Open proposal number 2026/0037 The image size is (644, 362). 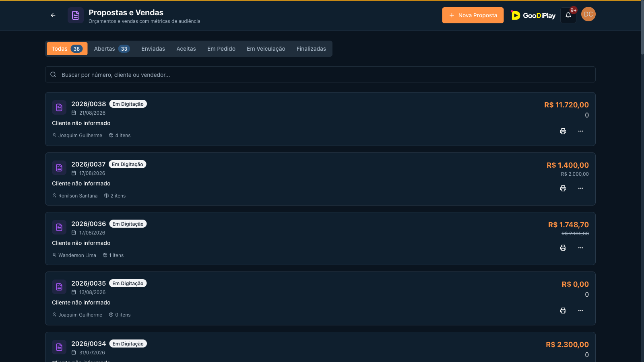(x=88, y=164)
